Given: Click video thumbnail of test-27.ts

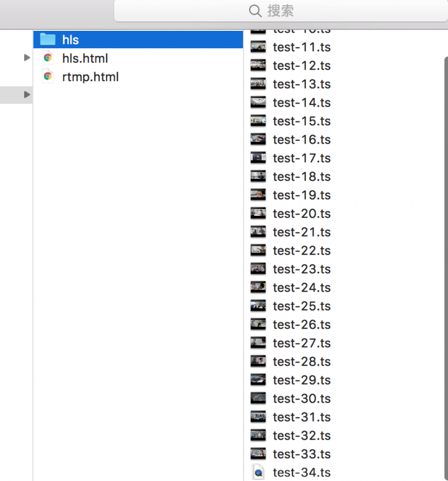Looking at the screenshot, I should [258, 343].
